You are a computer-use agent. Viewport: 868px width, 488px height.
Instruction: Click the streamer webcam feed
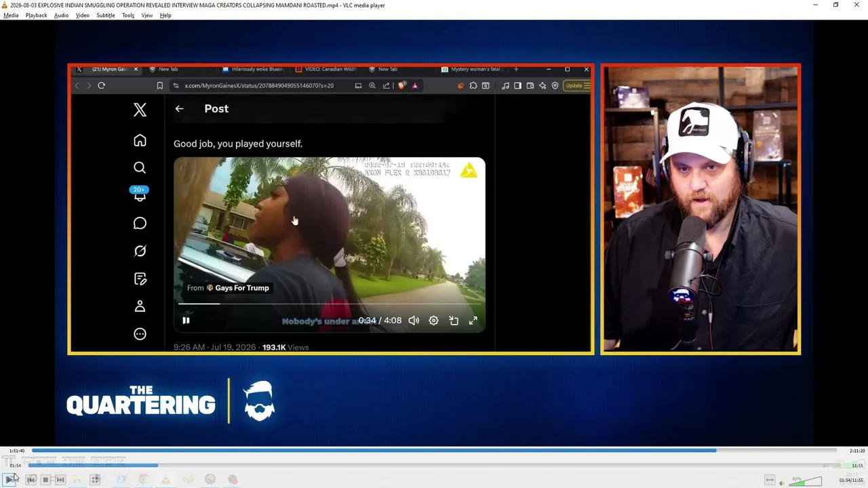(x=701, y=209)
